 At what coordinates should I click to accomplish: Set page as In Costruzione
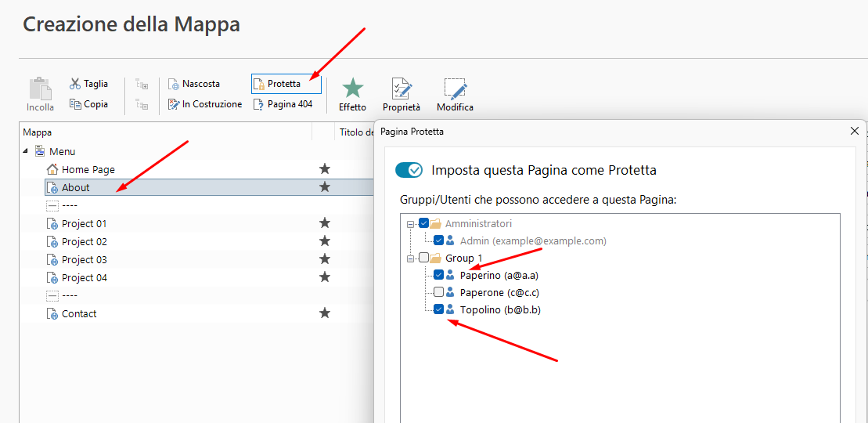tap(205, 104)
